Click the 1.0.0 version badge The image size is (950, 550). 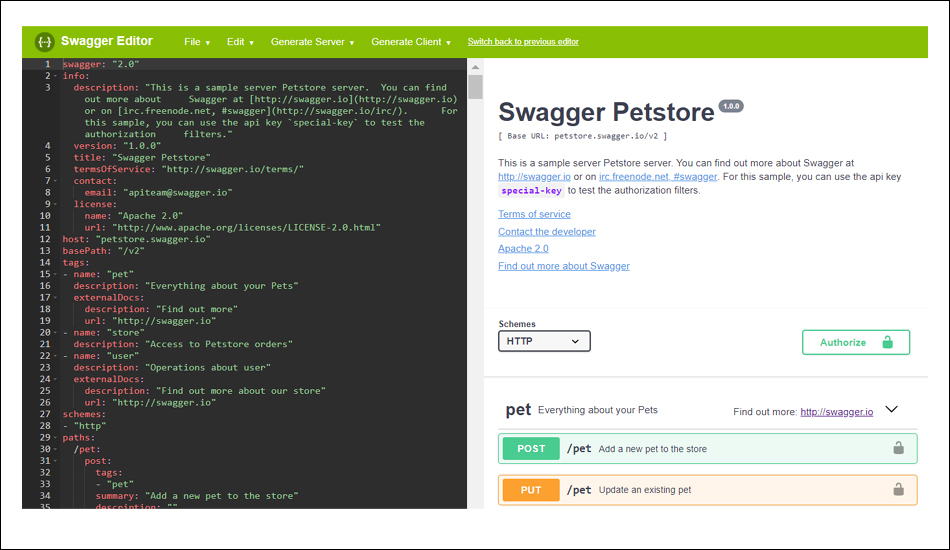tap(731, 106)
